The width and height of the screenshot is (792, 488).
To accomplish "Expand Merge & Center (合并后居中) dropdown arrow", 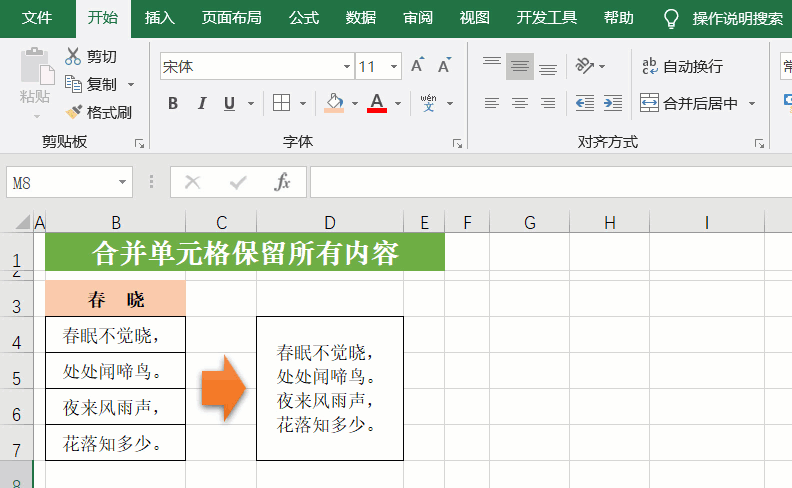I will point(752,104).
